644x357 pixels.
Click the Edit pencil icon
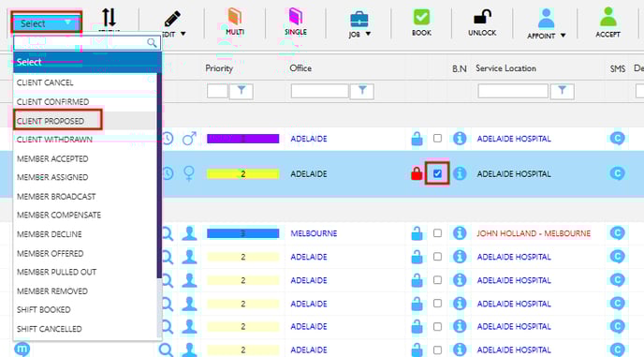click(x=172, y=20)
